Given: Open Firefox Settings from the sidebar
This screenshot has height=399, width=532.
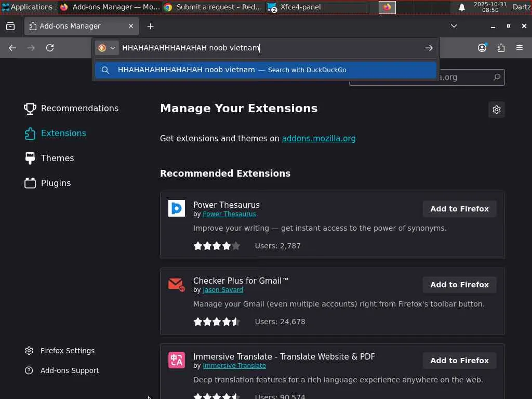Looking at the screenshot, I should (68, 351).
